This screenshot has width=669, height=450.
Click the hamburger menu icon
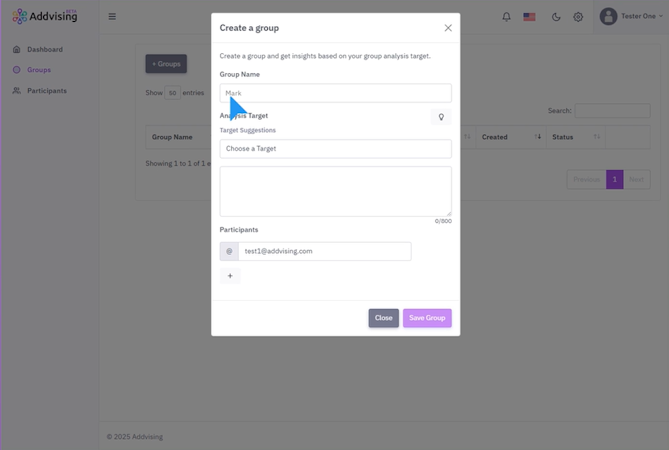(x=112, y=16)
